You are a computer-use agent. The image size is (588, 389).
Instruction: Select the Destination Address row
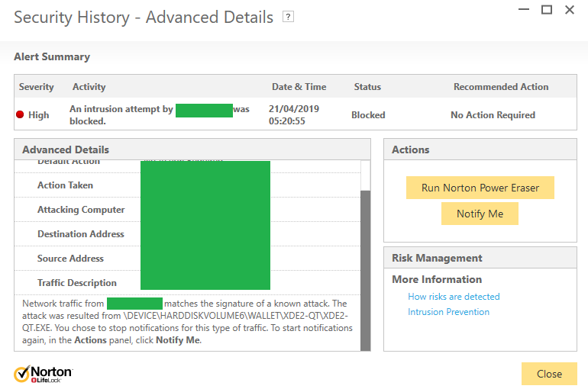tap(188, 233)
